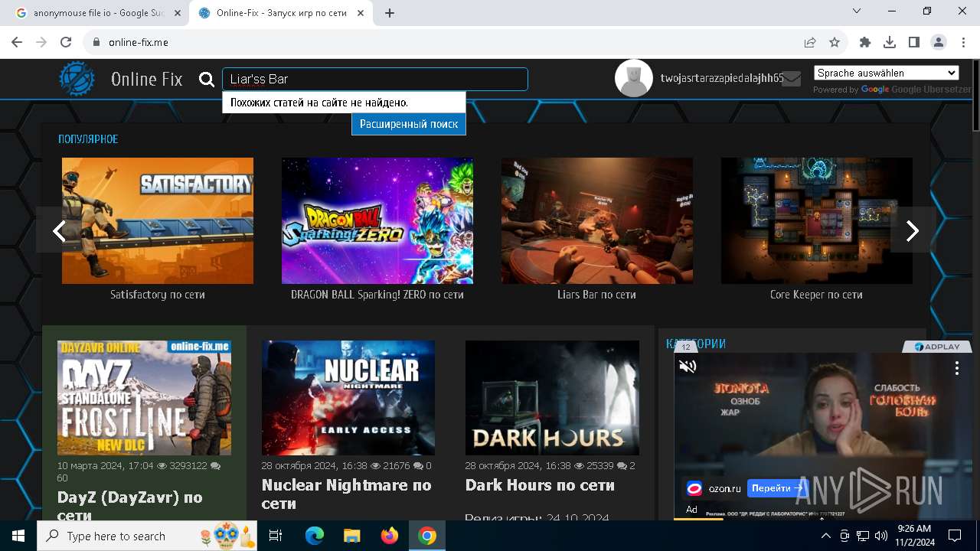Viewport: 980px width, 551px height.
Task: Open the Online Fix home link
Action: click(147, 79)
